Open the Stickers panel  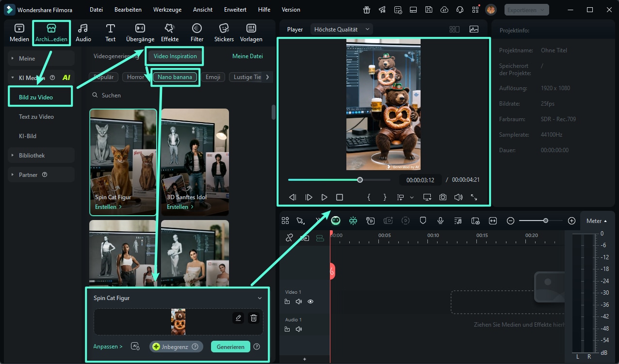coord(224,32)
